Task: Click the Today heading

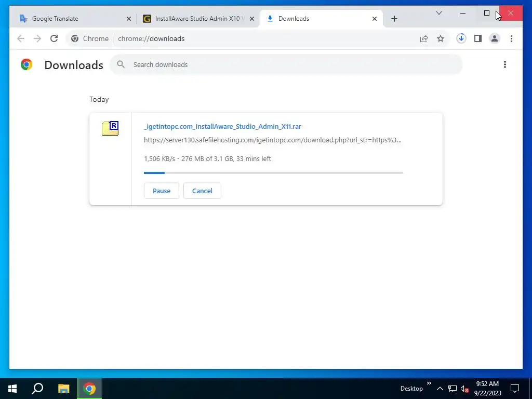Action: [99, 99]
